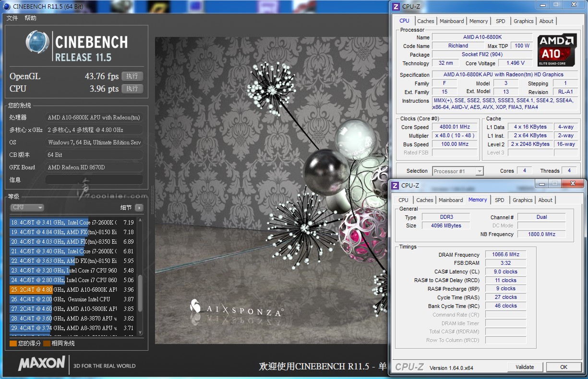Click the Z icon in the CPU-Z Memory window title bar
The height and width of the screenshot is (379, 588).
click(395, 185)
